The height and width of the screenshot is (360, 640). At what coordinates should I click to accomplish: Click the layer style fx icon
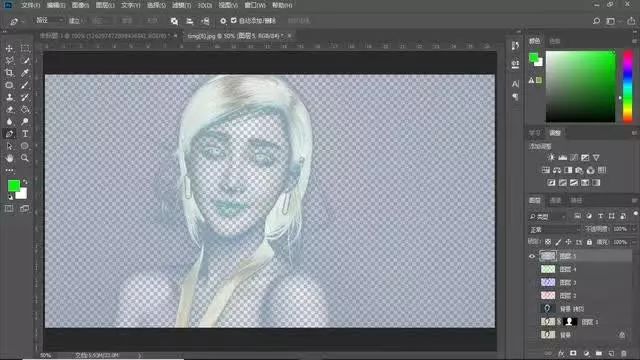561,353
